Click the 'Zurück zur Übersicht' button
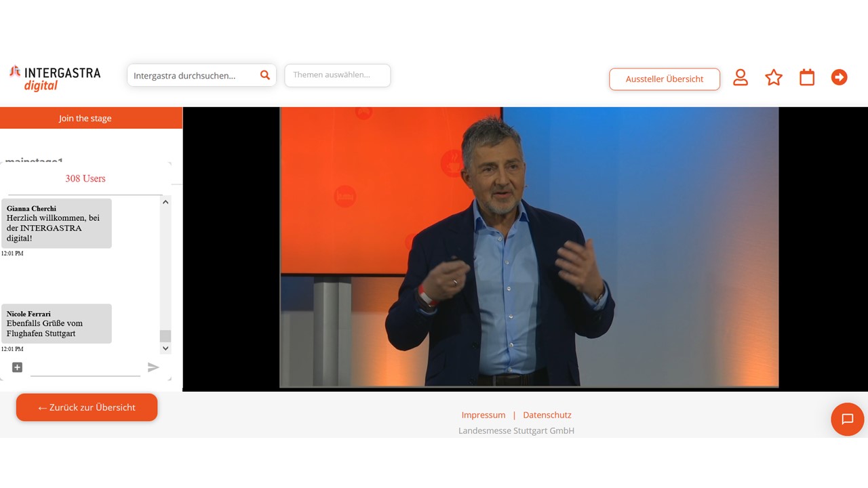 [87, 407]
